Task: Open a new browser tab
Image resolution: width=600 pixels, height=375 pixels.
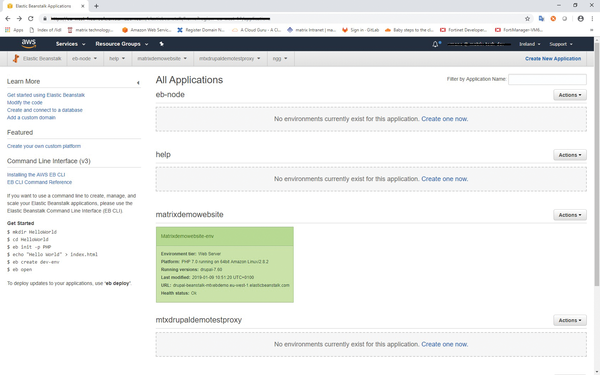Action: (x=96, y=6)
